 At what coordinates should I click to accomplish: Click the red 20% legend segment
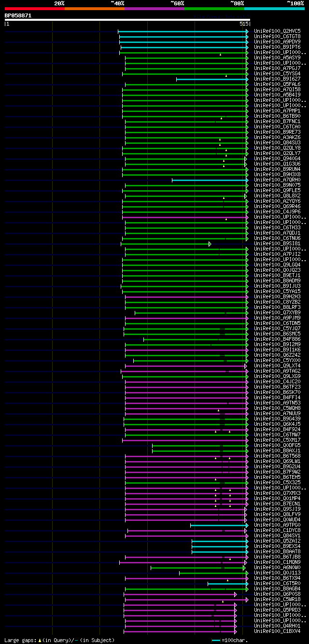click(x=34, y=9)
